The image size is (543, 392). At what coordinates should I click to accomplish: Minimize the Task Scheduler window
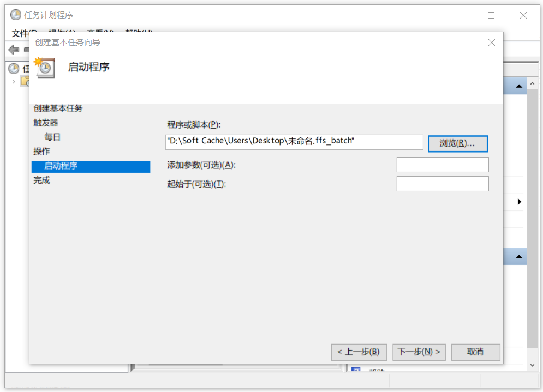(x=459, y=15)
